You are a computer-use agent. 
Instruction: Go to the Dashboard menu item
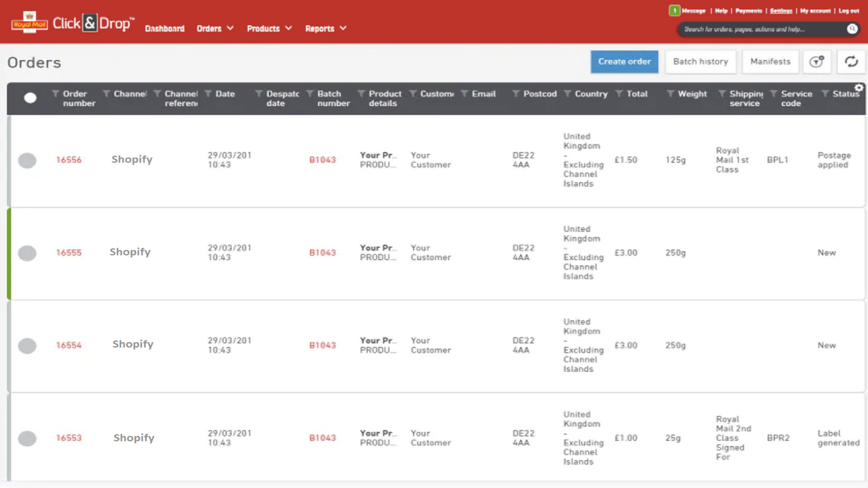[x=165, y=28]
